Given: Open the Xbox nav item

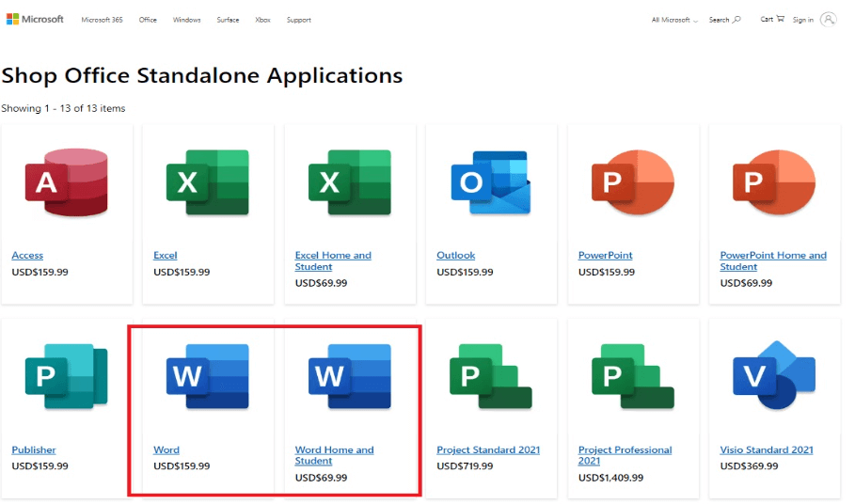Looking at the screenshot, I should 262,20.
